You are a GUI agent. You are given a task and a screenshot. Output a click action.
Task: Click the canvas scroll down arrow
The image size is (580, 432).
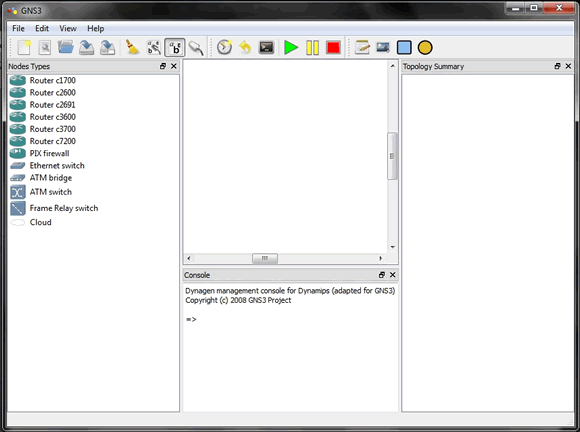(x=392, y=247)
